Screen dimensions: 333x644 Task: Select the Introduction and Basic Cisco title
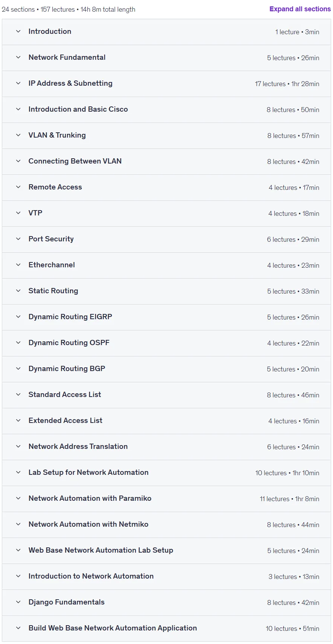click(78, 109)
